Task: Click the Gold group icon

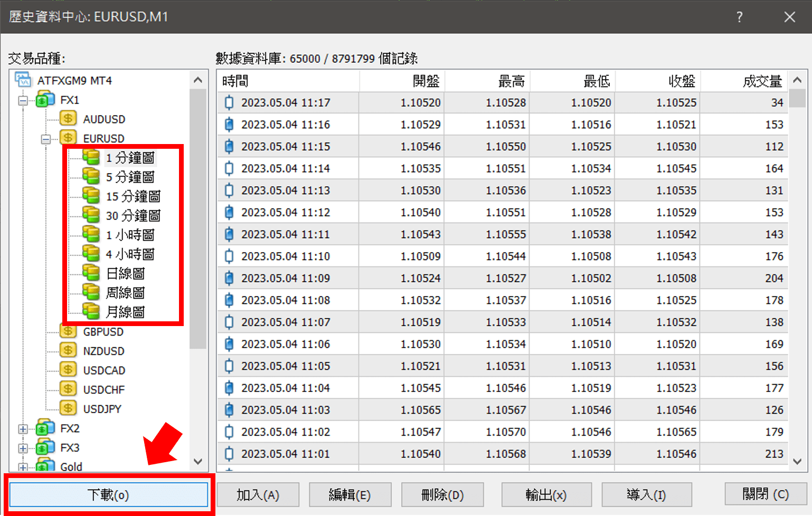Action: [x=45, y=466]
